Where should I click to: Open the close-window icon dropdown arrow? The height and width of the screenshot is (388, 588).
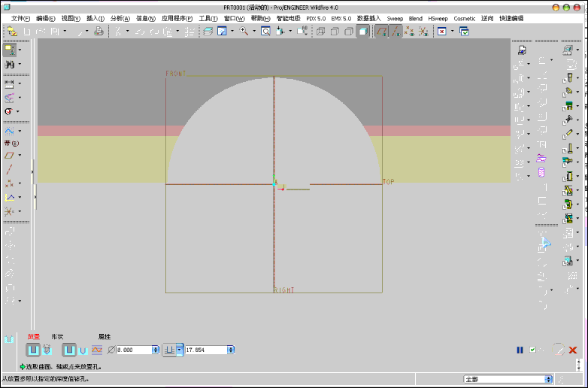(452, 31)
